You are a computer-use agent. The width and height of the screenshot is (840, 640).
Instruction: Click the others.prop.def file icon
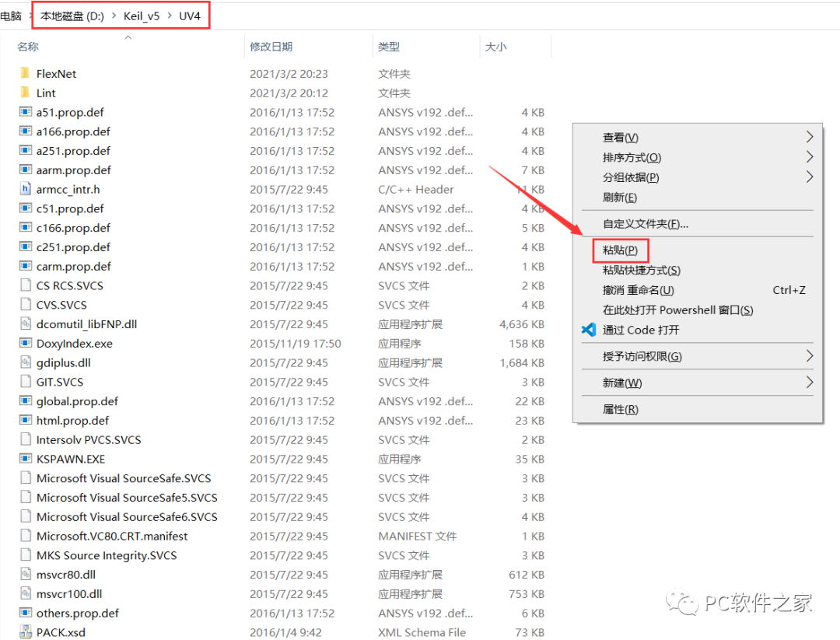pyautogui.click(x=25, y=614)
